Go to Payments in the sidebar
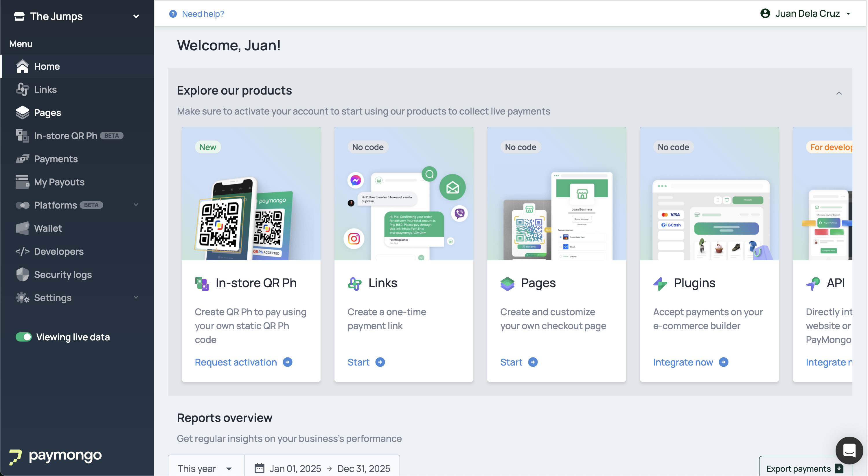The image size is (868, 476). pos(78,159)
